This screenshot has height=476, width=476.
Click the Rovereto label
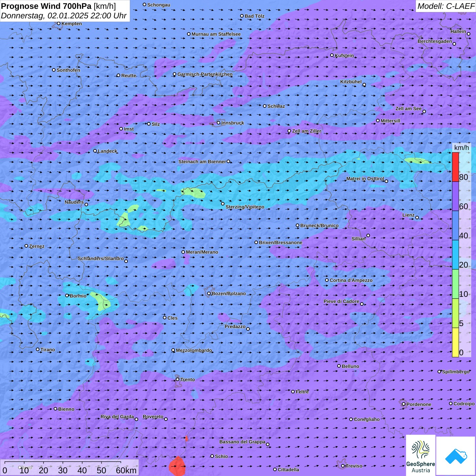coord(153,417)
